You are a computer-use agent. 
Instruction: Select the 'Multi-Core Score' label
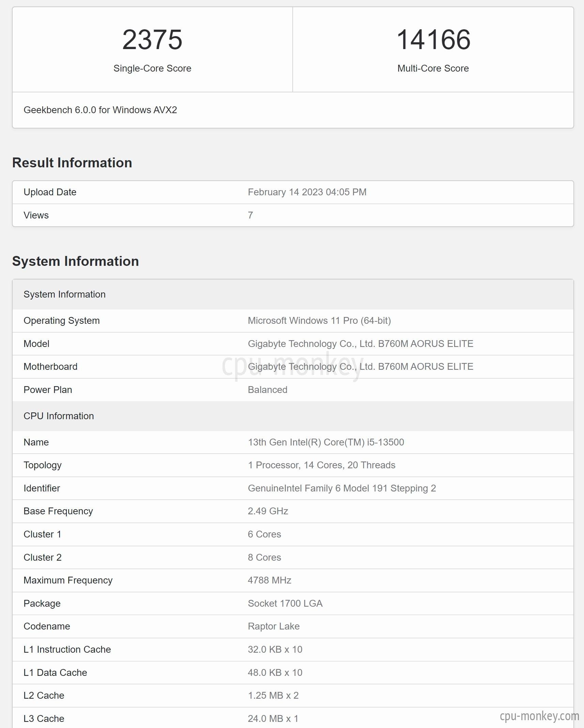pos(433,68)
